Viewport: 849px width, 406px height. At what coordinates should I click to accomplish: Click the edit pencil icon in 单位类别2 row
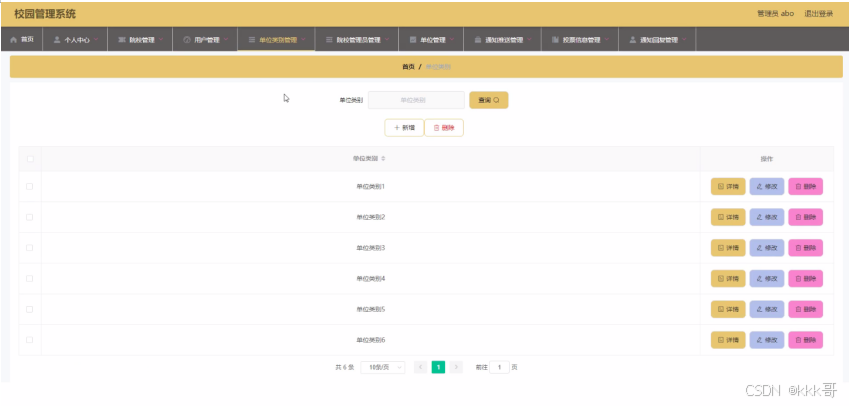[x=760, y=217]
